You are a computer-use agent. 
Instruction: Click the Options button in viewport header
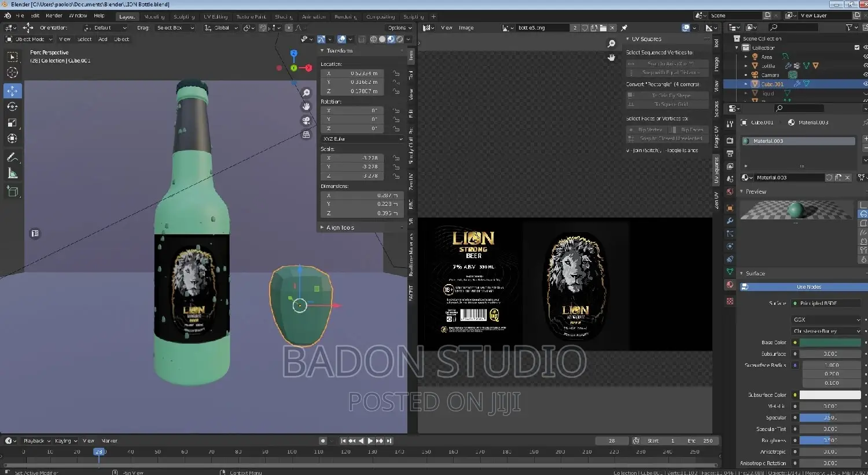[x=399, y=28]
